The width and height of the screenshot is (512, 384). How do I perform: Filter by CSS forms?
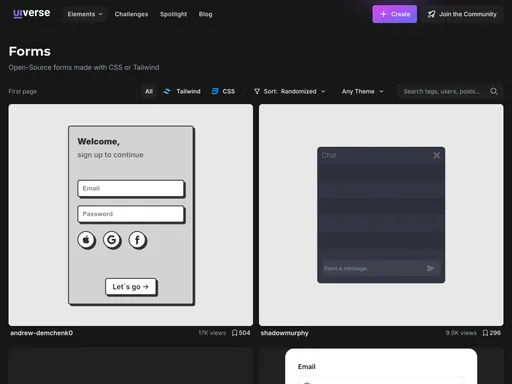[223, 91]
